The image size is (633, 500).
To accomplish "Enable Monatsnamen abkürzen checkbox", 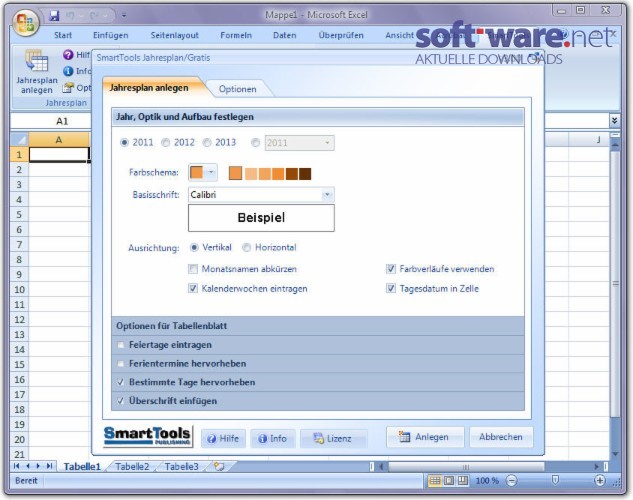I will (x=193, y=269).
